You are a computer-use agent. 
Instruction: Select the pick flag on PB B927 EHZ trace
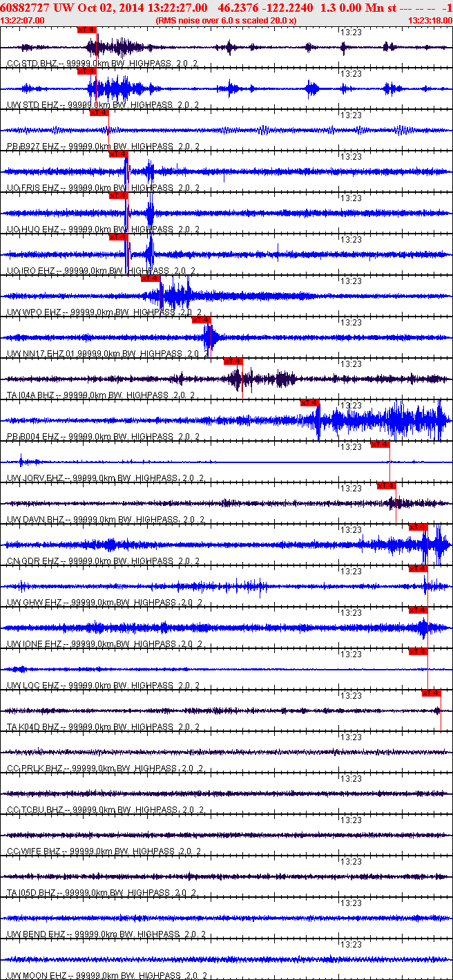(99, 113)
